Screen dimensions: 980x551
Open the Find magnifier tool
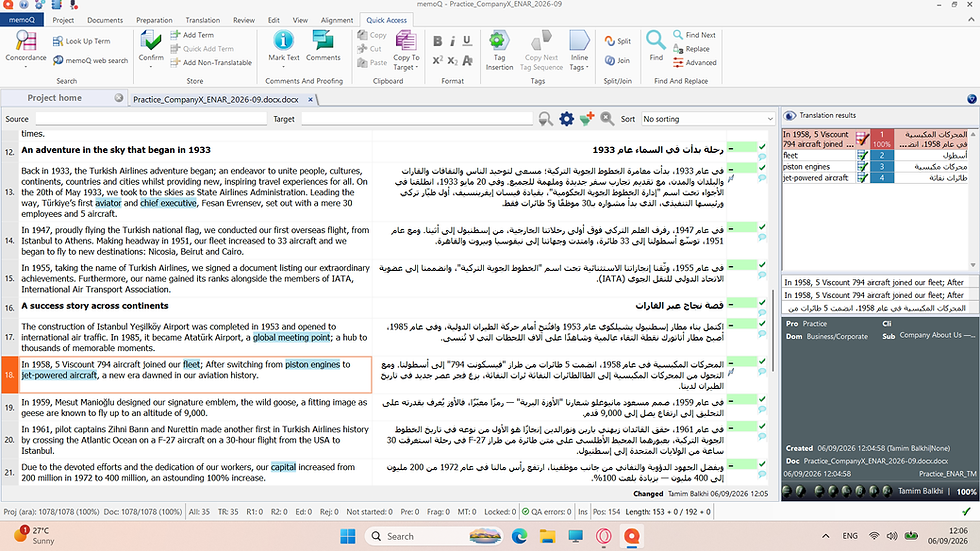[656, 41]
